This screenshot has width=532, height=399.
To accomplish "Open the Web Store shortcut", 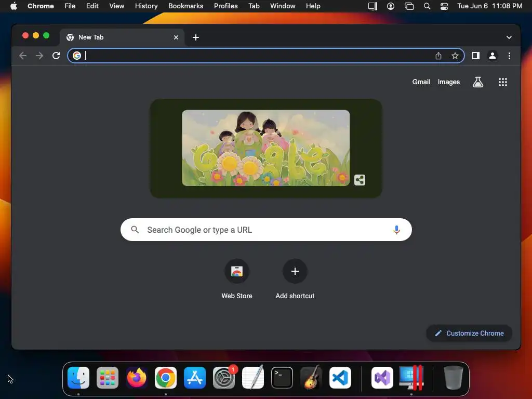I will coord(236,280).
